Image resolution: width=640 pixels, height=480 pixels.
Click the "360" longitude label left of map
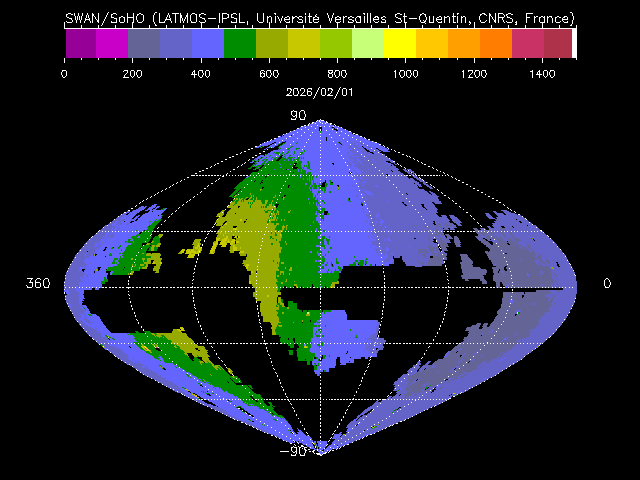(38, 284)
